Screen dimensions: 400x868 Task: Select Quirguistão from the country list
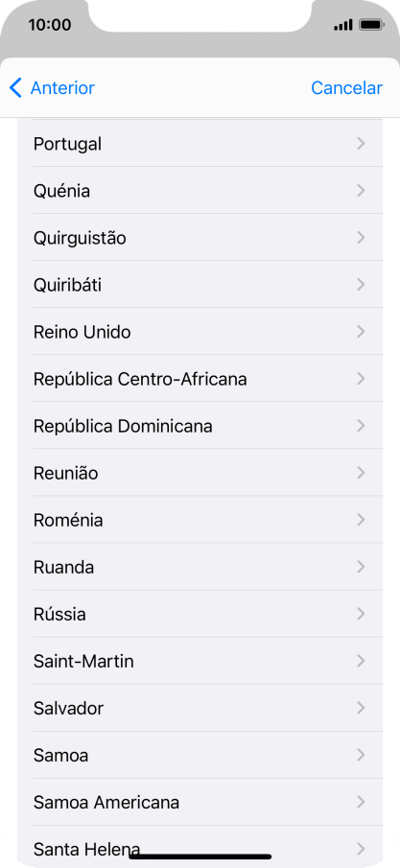pos(200,238)
